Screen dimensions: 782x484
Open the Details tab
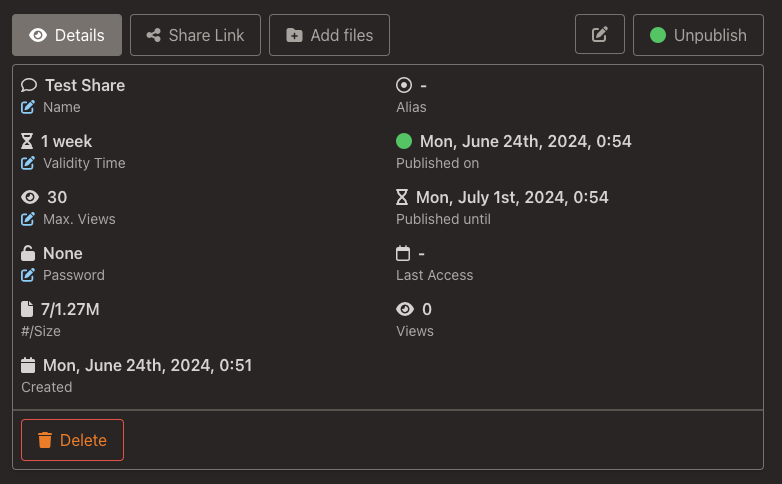(67, 35)
